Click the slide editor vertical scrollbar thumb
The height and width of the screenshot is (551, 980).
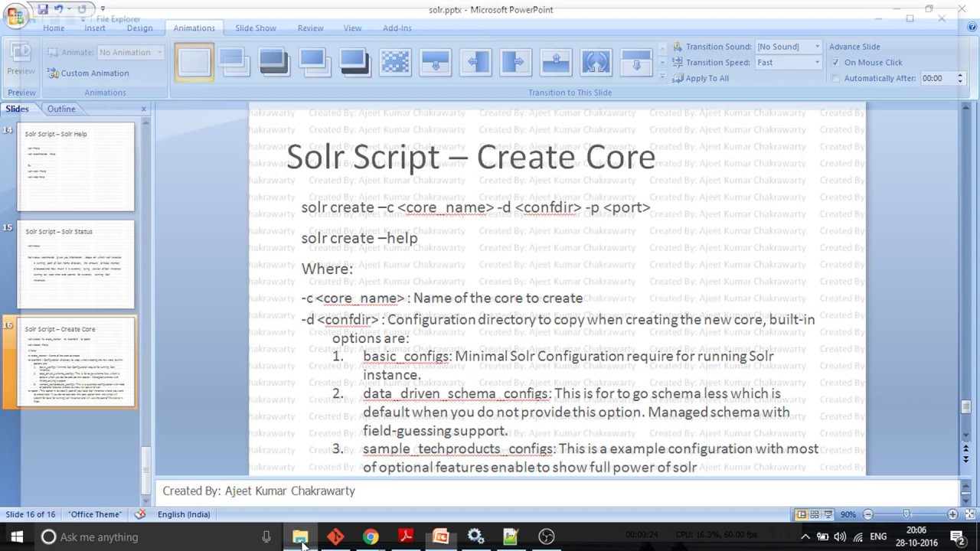[x=966, y=407]
